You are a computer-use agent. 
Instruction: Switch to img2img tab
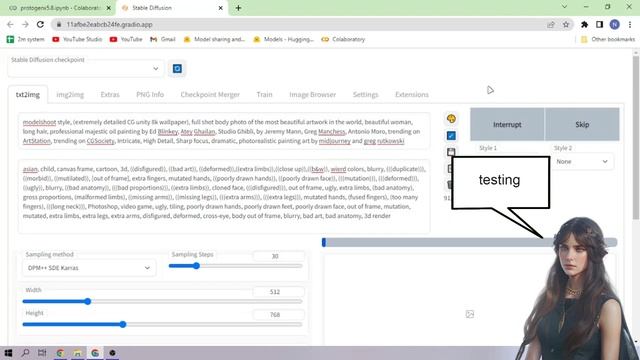70,95
